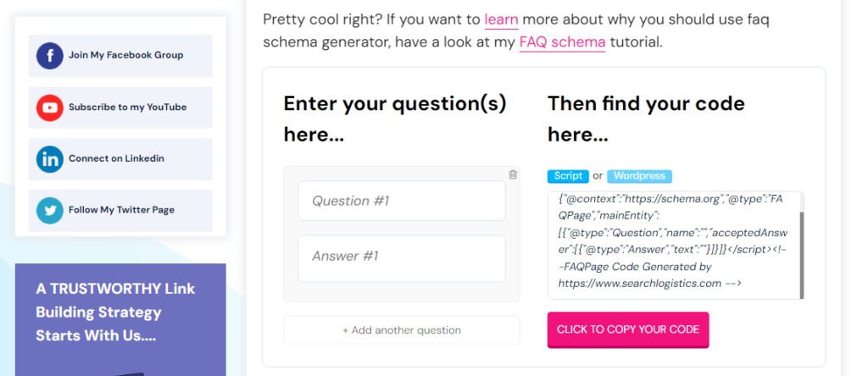Add another question to the form
The height and width of the screenshot is (376, 868).
(x=402, y=330)
